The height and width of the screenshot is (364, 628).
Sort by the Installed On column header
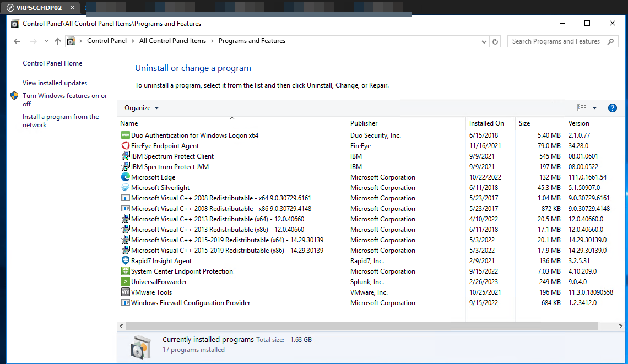point(490,123)
